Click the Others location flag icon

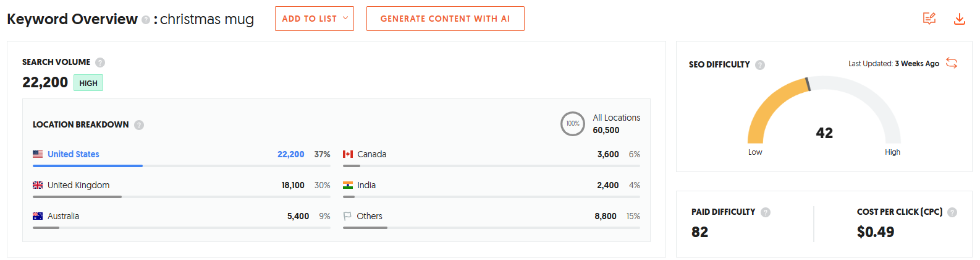click(x=347, y=216)
